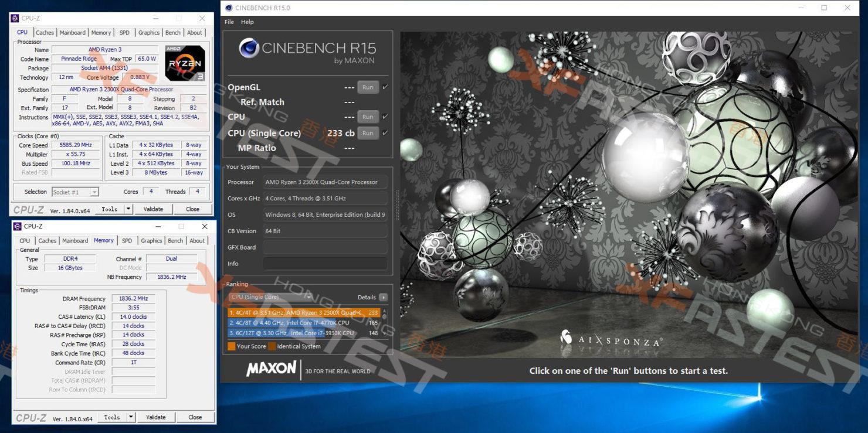Toggle the CPU (Single Core) test checkbox
This screenshot has height=433, width=868.
(385, 133)
